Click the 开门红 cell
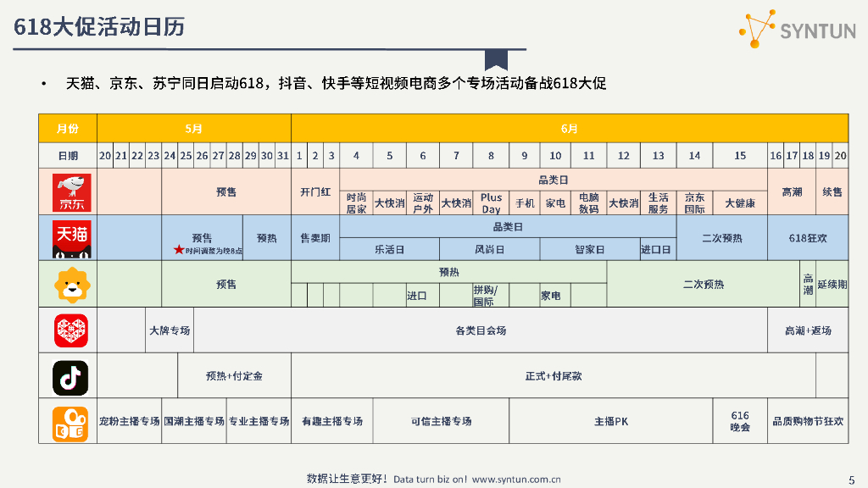Viewport: 868px width, 488px height. click(315, 192)
